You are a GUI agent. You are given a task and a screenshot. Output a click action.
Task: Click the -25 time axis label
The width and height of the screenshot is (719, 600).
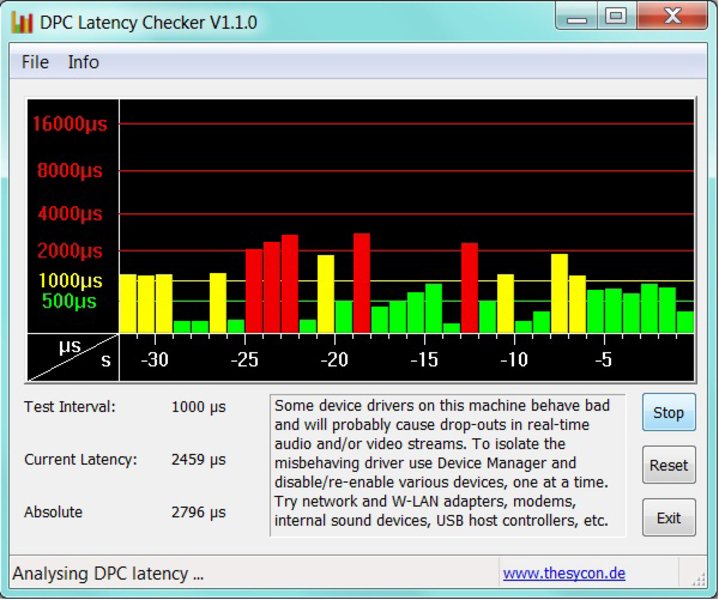pyautogui.click(x=244, y=360)
